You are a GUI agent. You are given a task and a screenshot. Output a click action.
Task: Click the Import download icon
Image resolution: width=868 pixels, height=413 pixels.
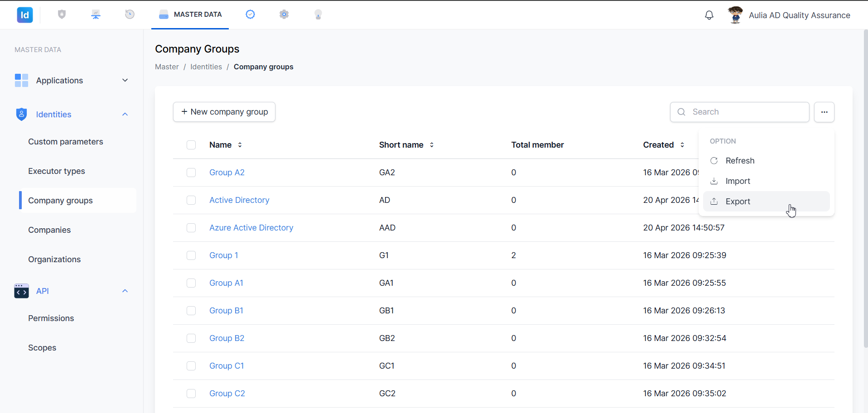tap(714, 181)
